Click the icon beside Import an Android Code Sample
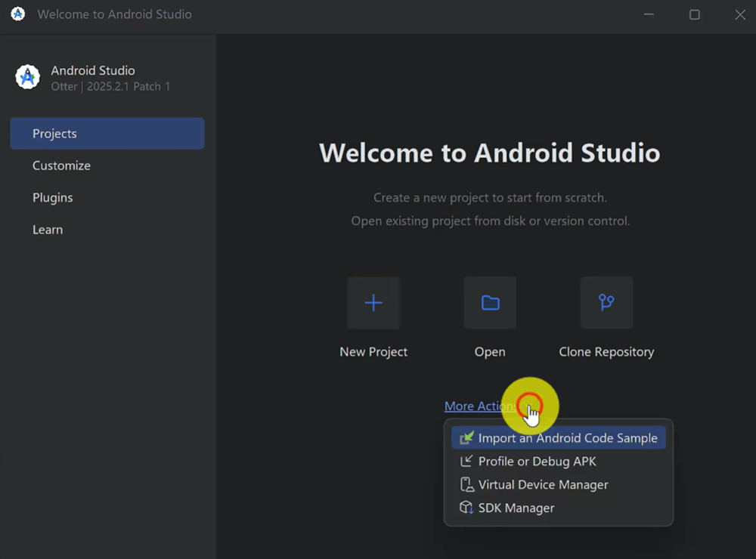The width and height of the screenshot is (756, 559). point(466,438)
